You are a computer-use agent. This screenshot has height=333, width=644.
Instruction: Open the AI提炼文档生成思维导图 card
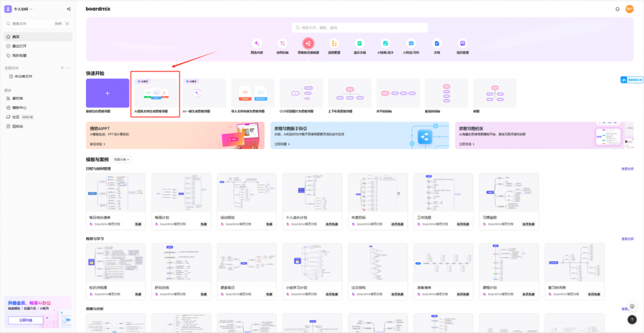click(x=156, y=93)
